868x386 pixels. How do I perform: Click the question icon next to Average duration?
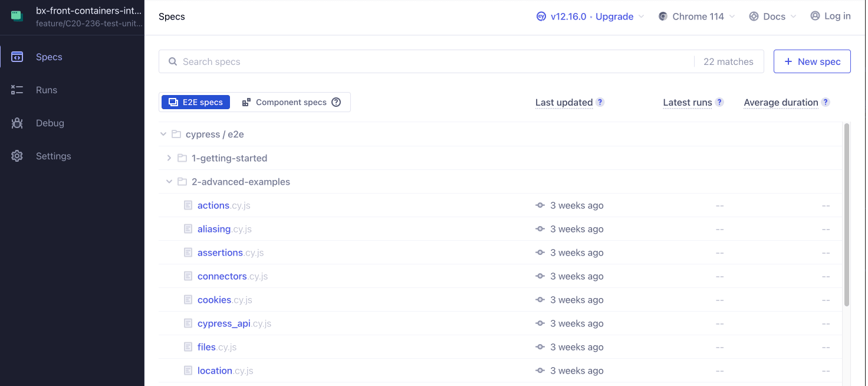(x=826, y=102)
